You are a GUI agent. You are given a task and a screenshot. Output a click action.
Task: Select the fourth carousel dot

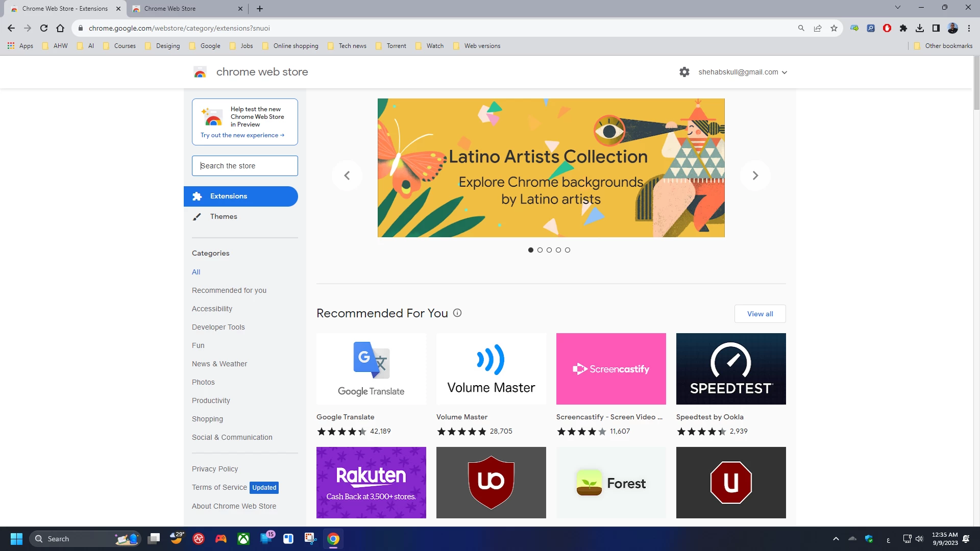coord(558,250)
